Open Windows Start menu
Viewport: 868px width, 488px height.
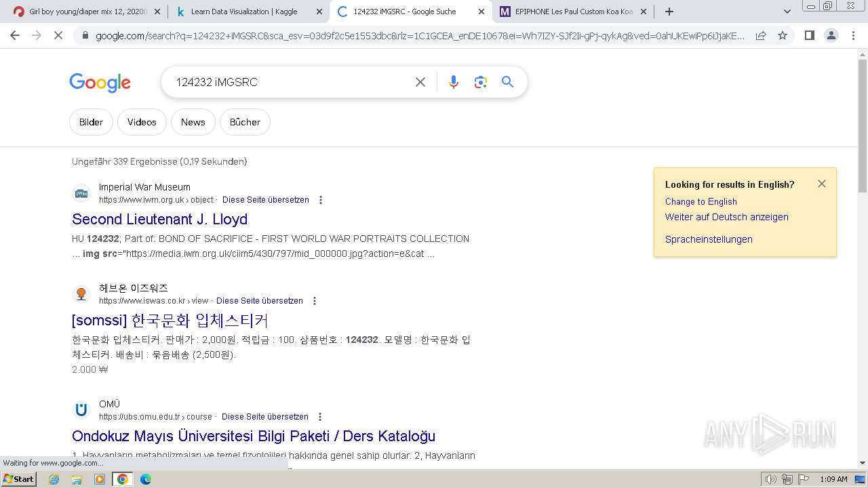coord(18,479)
